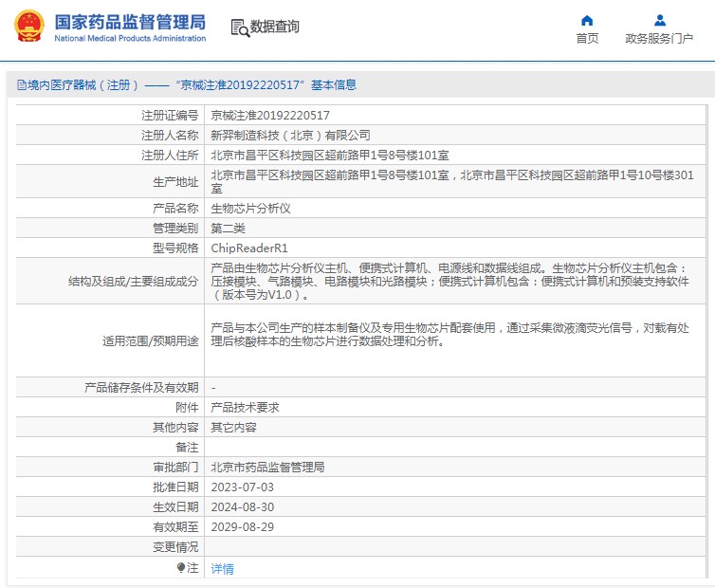Click the registration number 京械注准20192220517 value
The image size is (715, 588).
click(270, 115)
